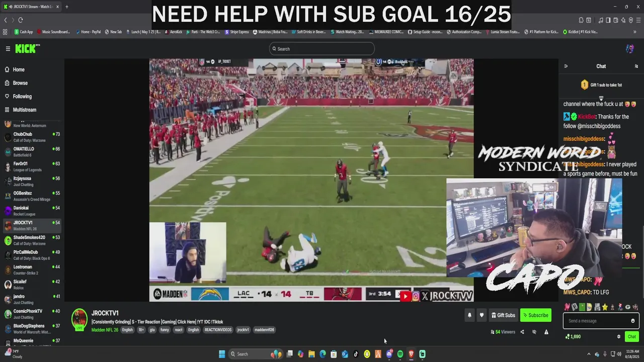Viewport: 644px width, 362px height.
Task: Open TikTok from the taskbar
Action: pyautogui.click(x=356, y=354)
